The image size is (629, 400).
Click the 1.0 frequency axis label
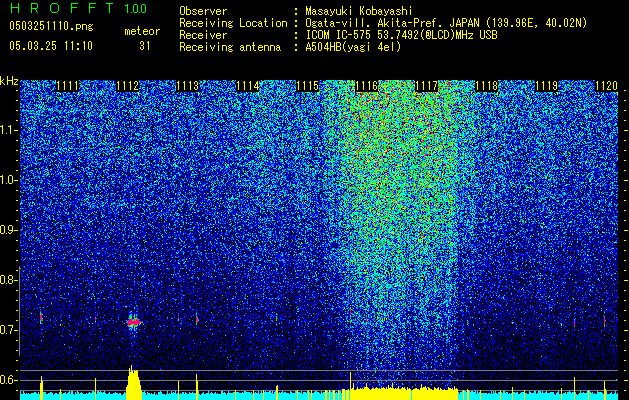tap(9, 180)
